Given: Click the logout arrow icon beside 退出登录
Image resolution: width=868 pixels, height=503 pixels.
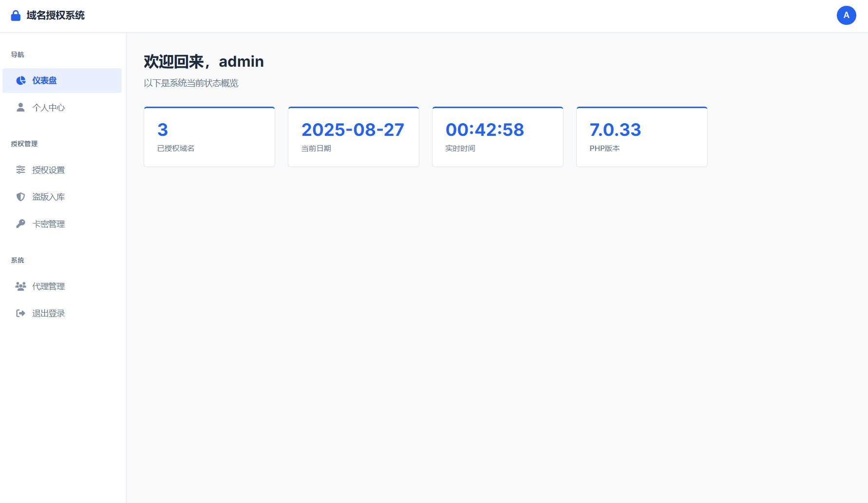Looking at the screenshot, I should pyautogui.click(x=20, y=313).
